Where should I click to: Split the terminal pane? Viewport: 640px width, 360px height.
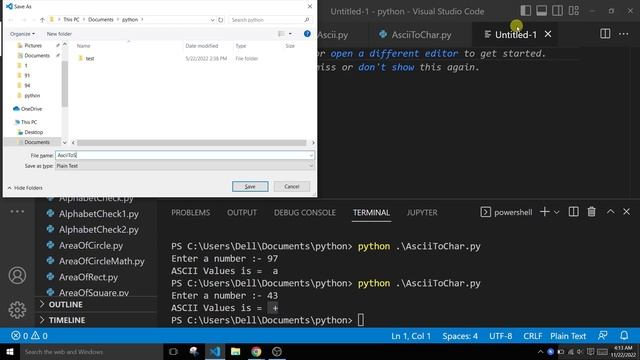[573, 212]
